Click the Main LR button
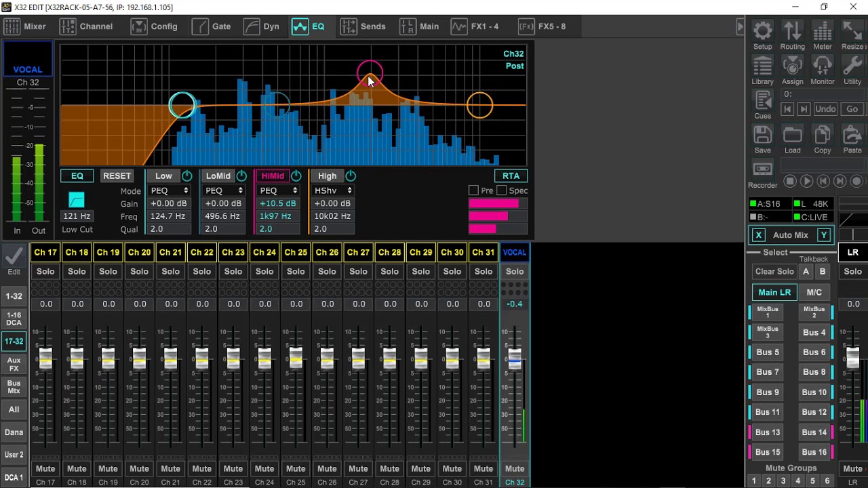868x488 pixels. coord(774,292)
